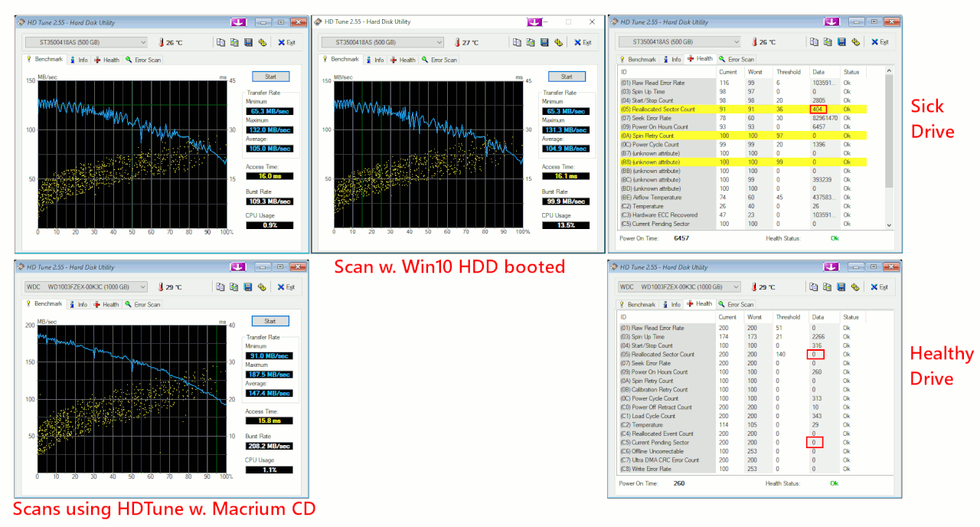Click Threshold column header in Seagate Health window
This screenshot has height=527, width=980.
792,72
